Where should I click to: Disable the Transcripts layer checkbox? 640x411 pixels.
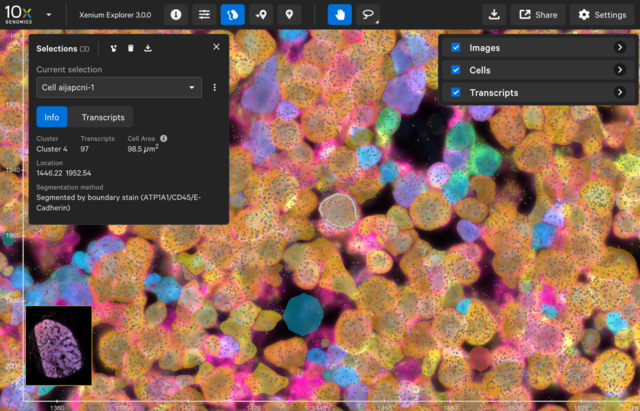456,93
